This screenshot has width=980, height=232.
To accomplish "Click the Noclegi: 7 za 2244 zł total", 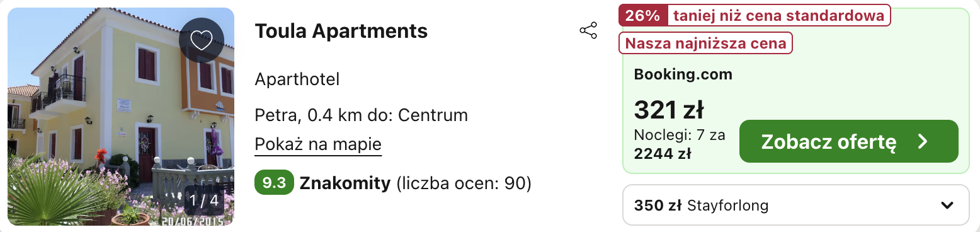I will (x=680, y=144).
